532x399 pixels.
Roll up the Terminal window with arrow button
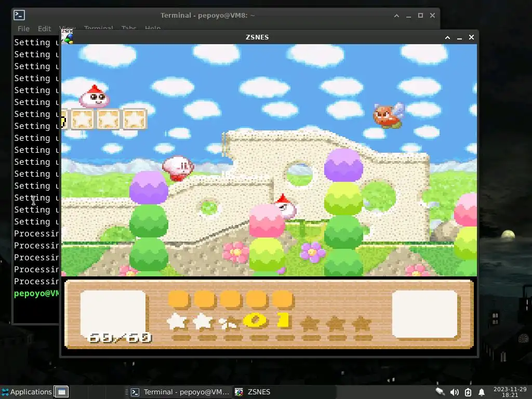click(x=396, y=16)
